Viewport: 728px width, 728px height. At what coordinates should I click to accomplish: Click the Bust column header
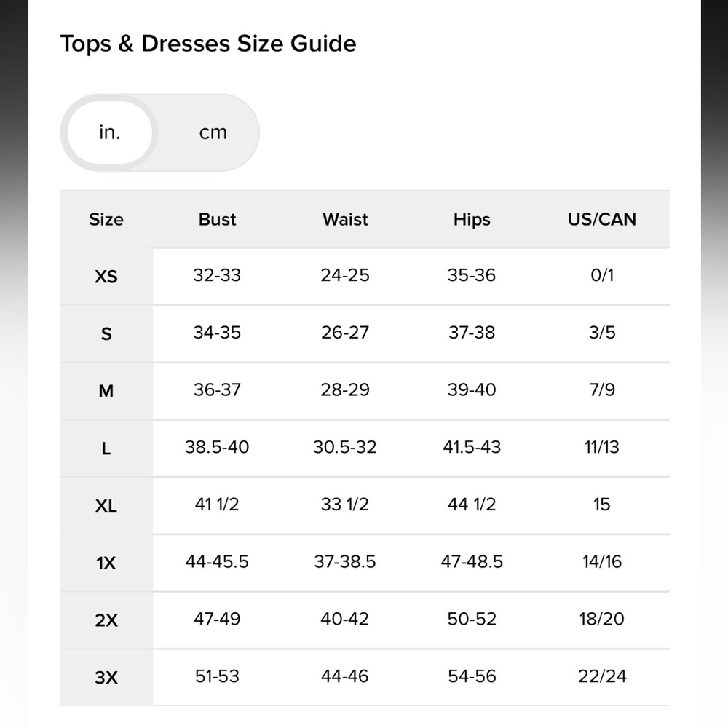click(217, 219)
